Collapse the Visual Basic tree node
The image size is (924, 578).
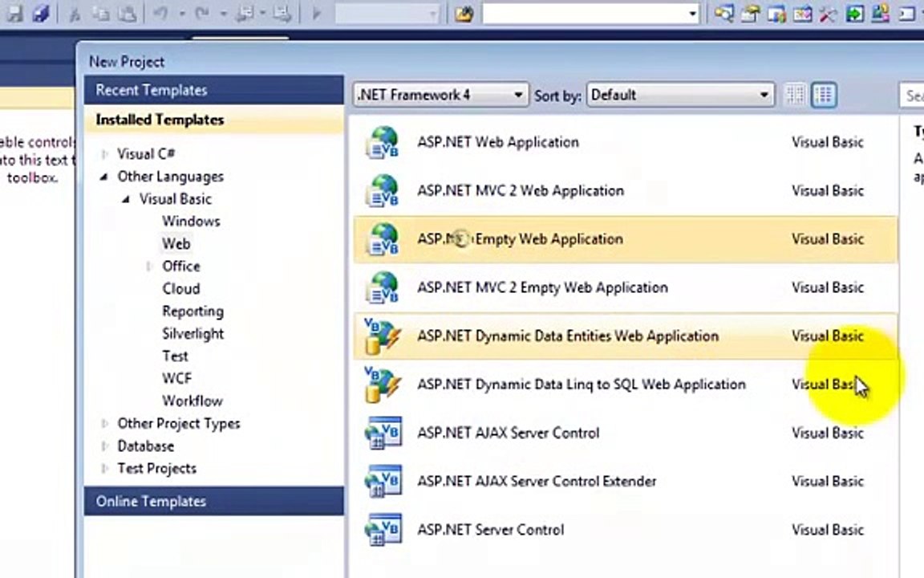(x=126, y=199)
